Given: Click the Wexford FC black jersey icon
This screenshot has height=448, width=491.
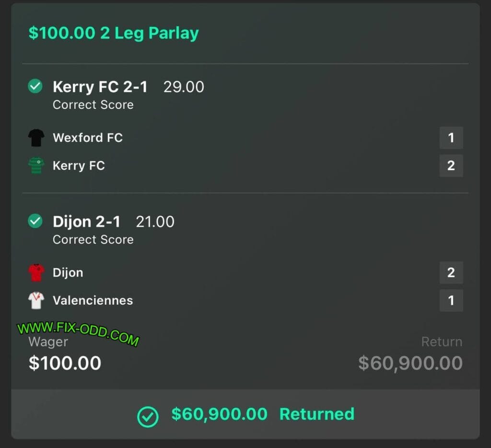Looking at the screenshot, I should [x=36, y=138].
